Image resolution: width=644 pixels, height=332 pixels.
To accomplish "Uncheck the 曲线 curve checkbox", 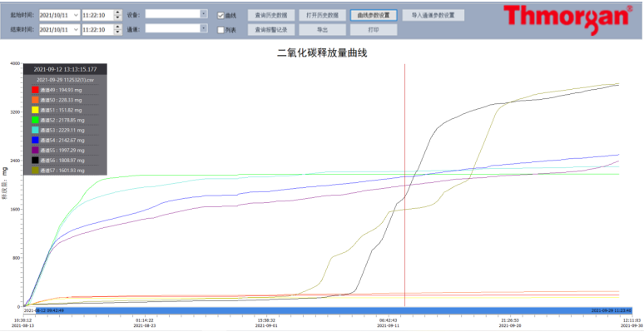I will [x=220, y=16].
